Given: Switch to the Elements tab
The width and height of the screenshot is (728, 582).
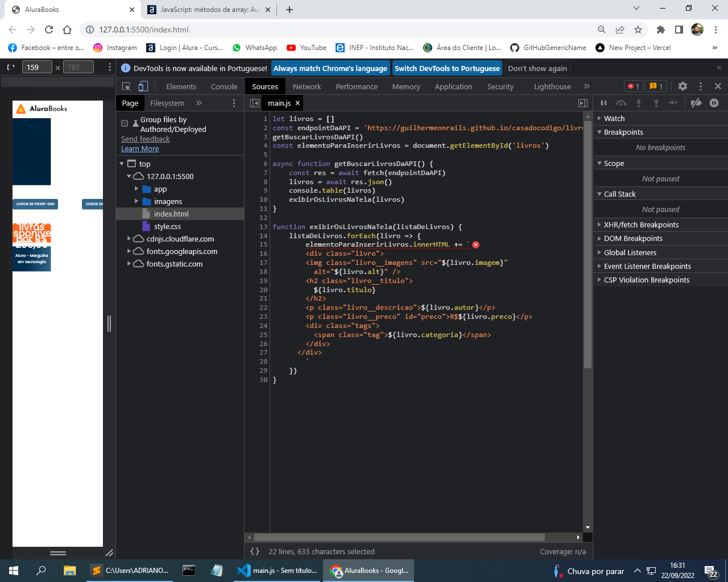Looking at the screenshot, I should click(181, 86).
